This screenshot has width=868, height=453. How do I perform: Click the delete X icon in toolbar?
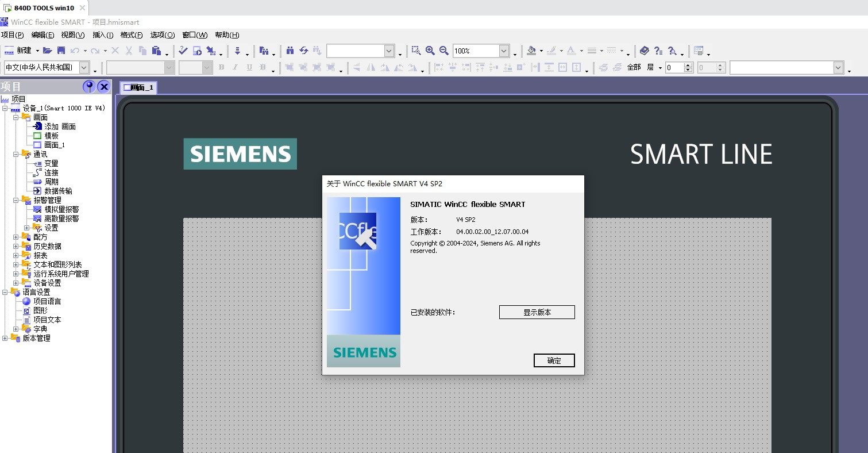[115, 51]
